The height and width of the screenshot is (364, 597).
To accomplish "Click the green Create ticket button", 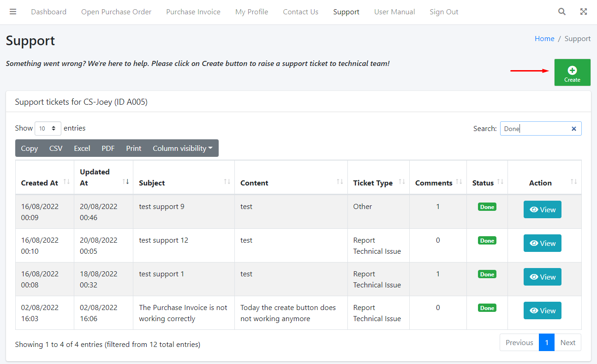I will (x=572, y=72).
